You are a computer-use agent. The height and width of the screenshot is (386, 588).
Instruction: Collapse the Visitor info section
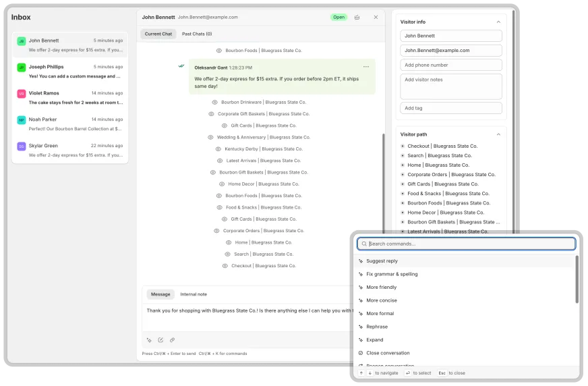(498, 22)
